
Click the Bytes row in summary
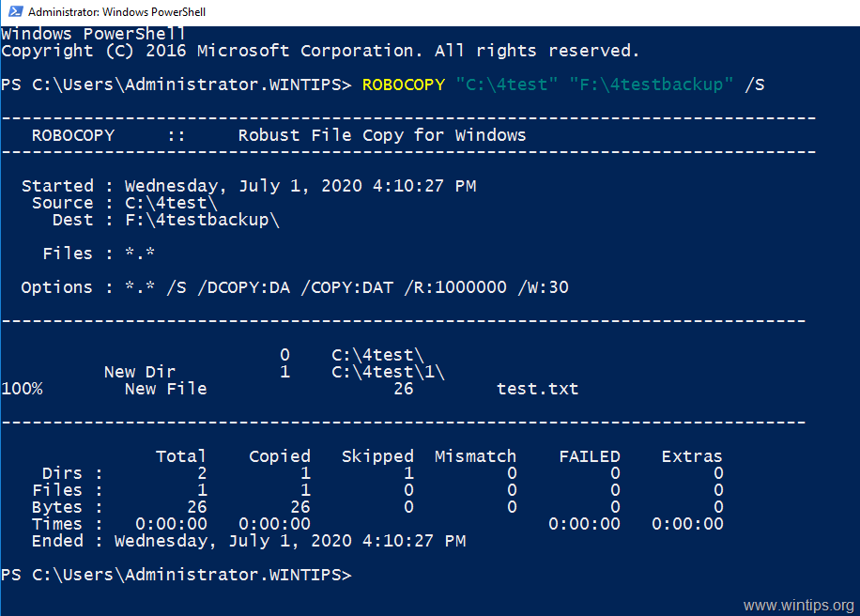coord(377,507)
